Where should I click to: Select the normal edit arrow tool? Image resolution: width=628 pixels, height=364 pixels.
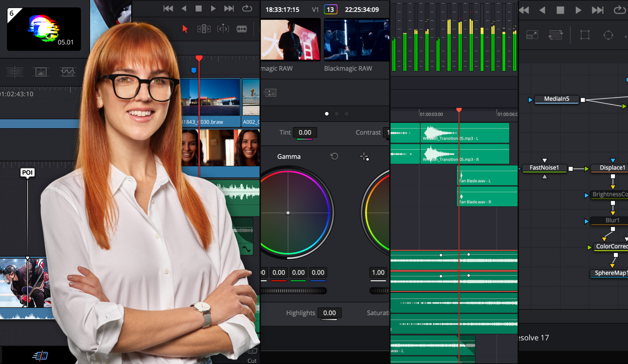[185, 29]
